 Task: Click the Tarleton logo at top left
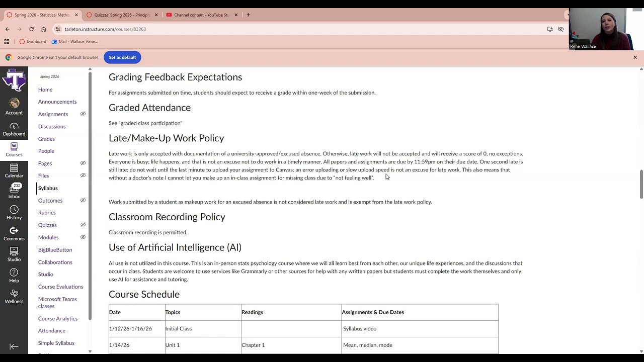tap(14, 80)
